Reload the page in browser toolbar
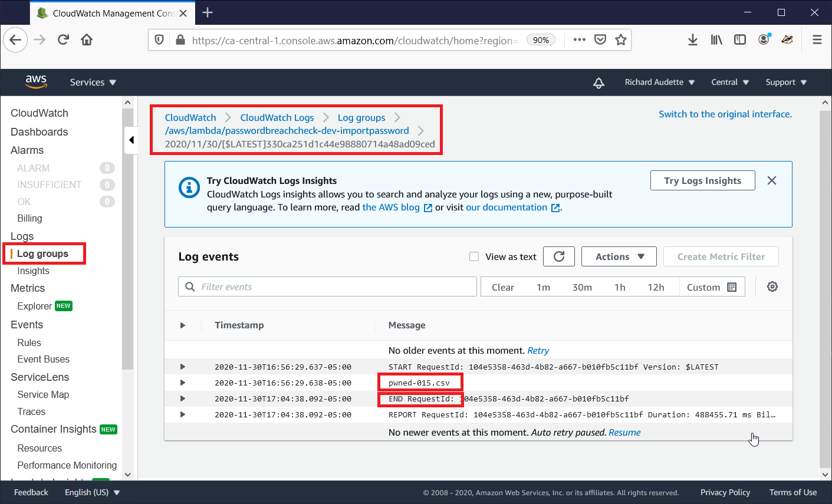This screenshot has width=832, height=504. click(63, 40)
